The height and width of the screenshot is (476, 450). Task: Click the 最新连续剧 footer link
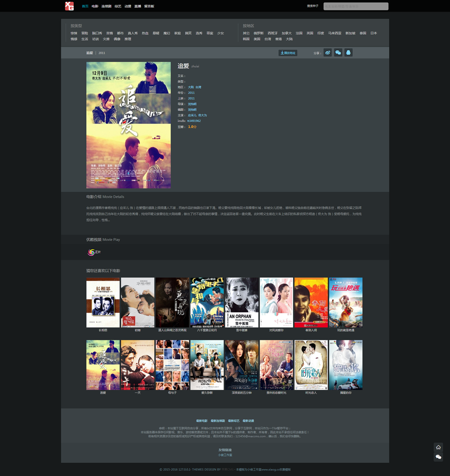[x=218, y=421]
